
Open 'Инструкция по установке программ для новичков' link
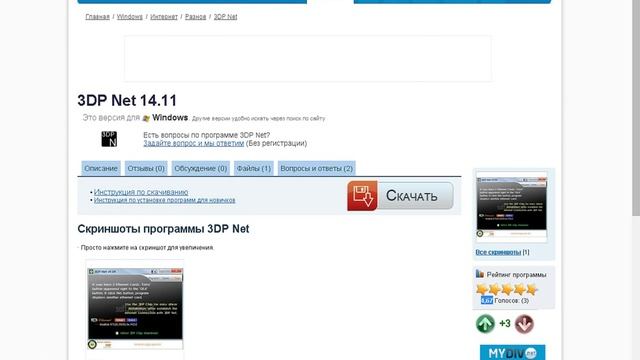[164, 200]
